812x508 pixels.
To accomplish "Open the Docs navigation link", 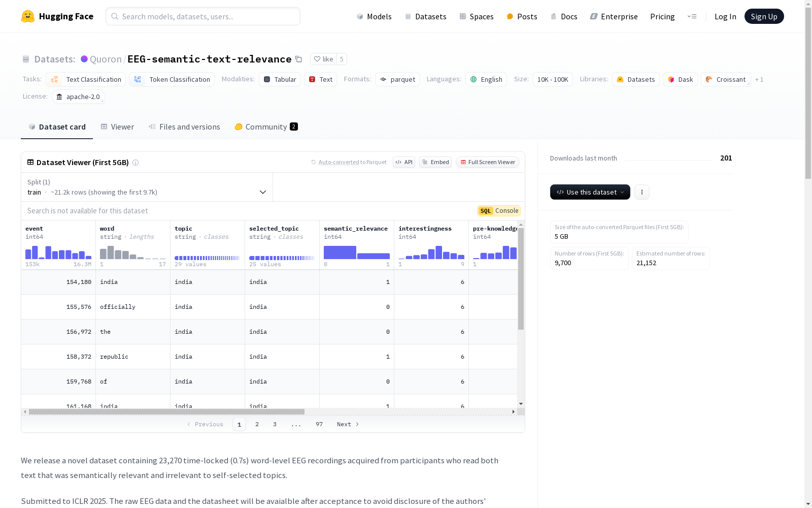I will (564, 16).
